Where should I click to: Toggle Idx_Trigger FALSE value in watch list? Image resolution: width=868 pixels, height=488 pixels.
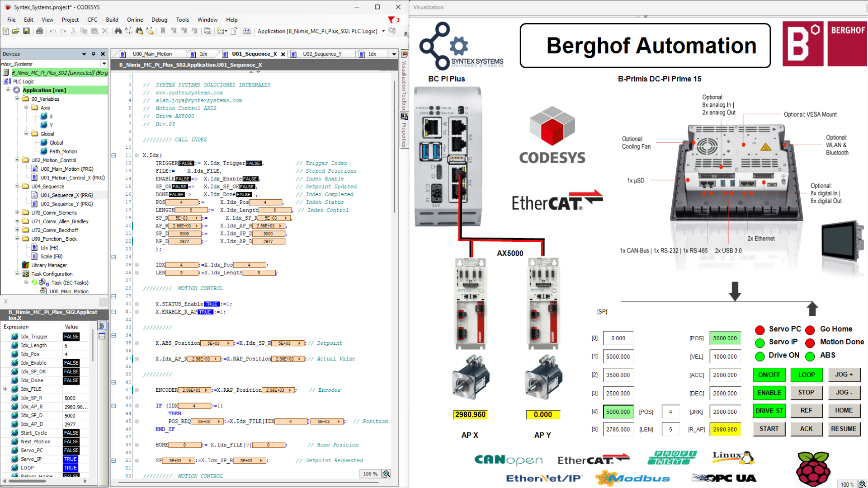(x=71, y=337)
